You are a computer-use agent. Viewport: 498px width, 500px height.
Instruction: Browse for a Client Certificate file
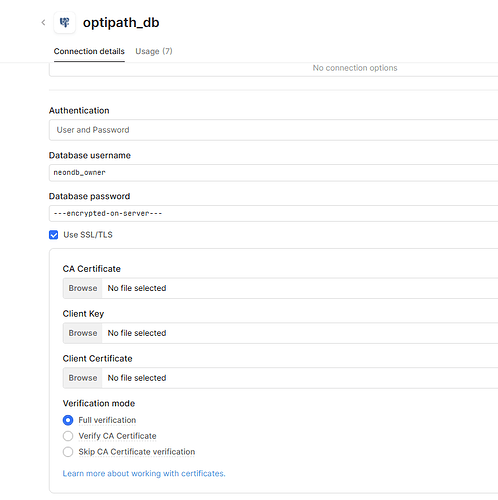click(x=83, y=378)
